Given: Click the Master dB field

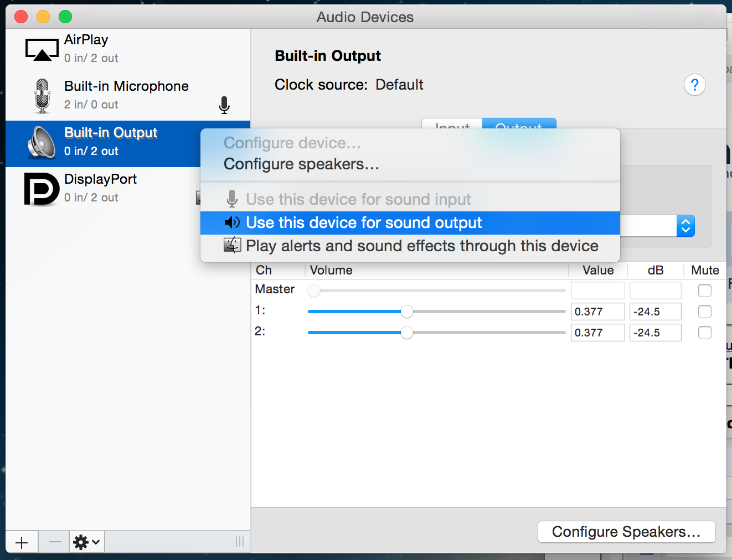Looking at the screenshot, I should click(656, 291).
